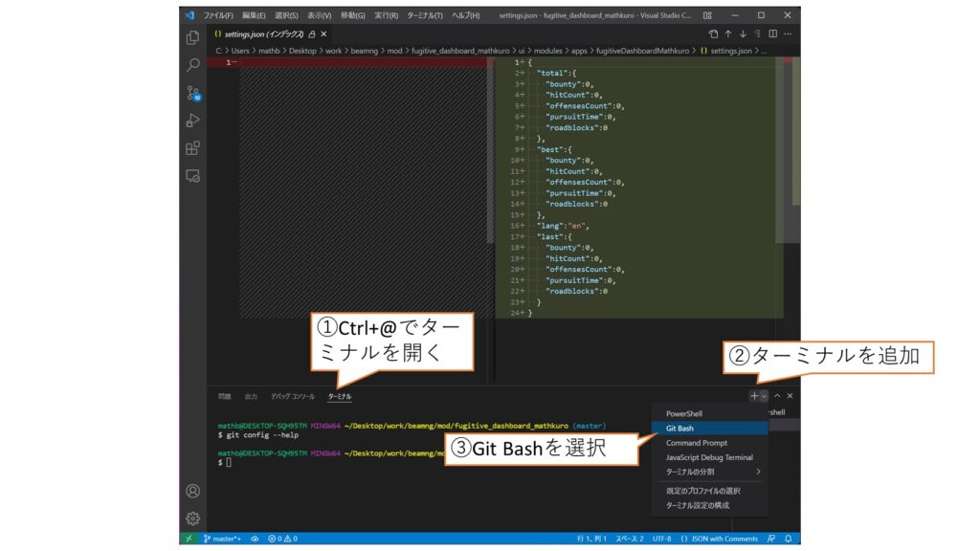Open editor More Actions ellipsis
980x551 pixels.
pyautogui.click(x=788, y=33)
